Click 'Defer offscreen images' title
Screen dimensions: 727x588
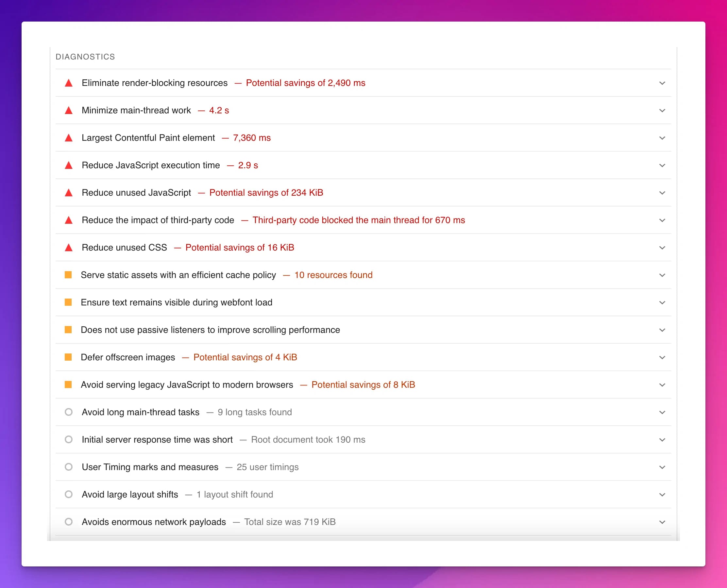pyautogui.click(x=128, y=357)
